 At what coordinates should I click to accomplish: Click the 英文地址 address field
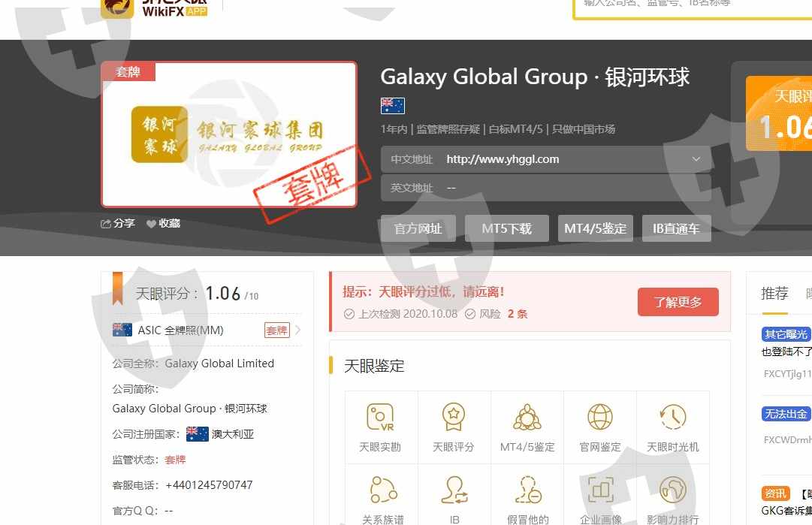[546, 188]
